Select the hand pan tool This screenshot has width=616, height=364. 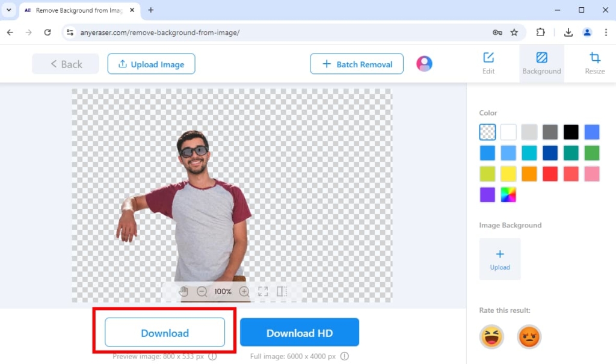[x=183, y=292]
